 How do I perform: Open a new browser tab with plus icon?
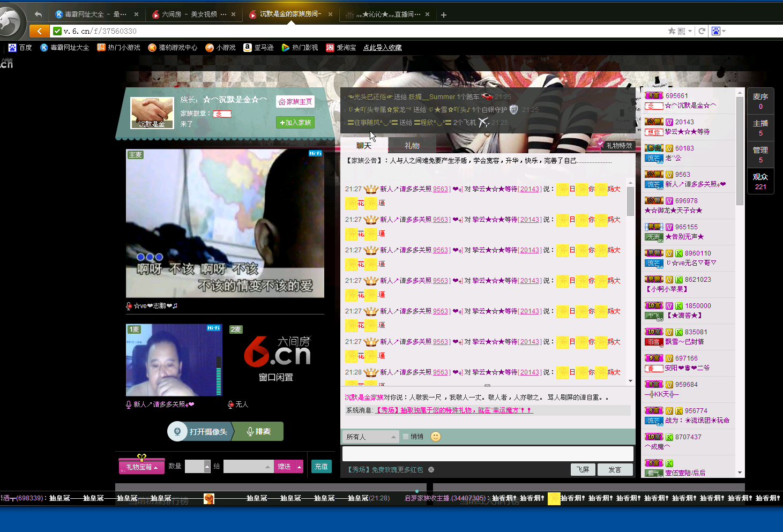click(x=444, y=15)
